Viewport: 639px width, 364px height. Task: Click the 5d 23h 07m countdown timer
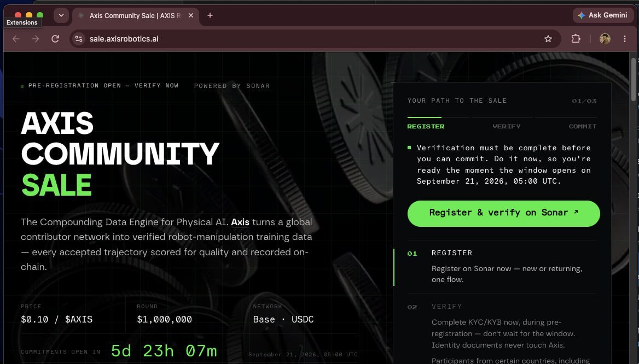[x=164, y=351]
